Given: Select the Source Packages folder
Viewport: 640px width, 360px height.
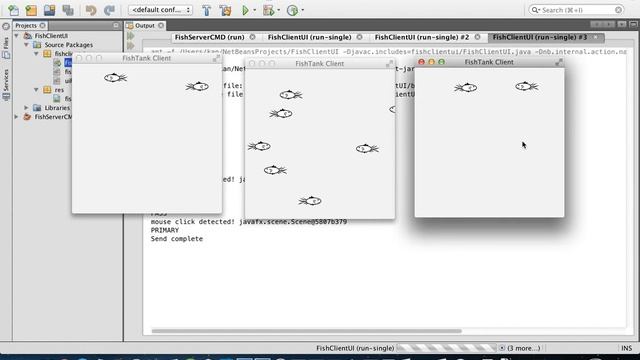Looking at the screenshot, I should pos(68,45).
